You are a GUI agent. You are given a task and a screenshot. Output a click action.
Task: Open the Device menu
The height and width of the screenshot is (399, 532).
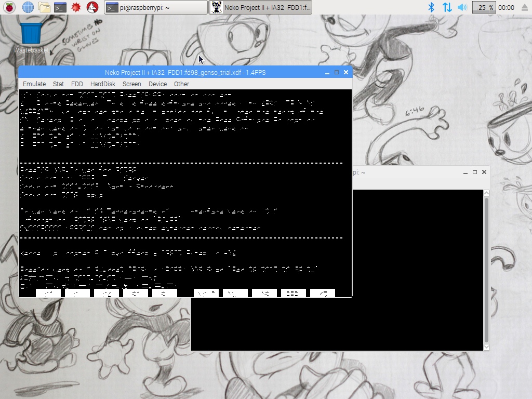[x=158, y=84]
